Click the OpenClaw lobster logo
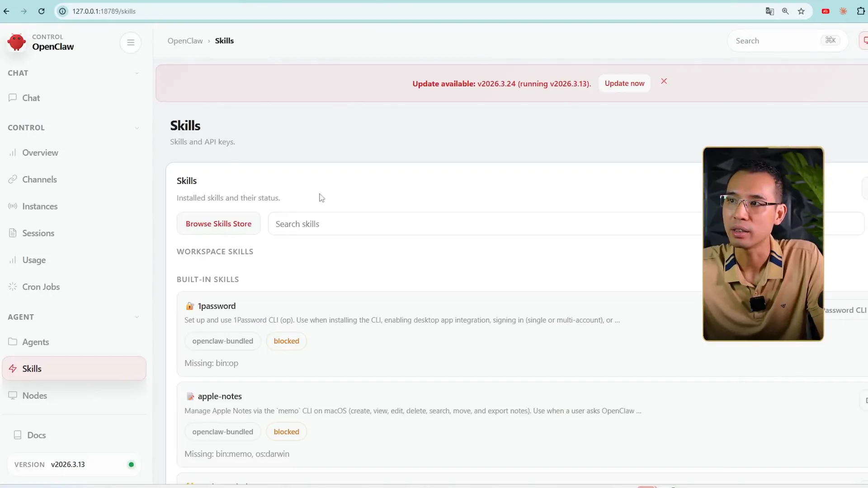Screen dimensions: 868x488 pyautogui.click(x=17, y=42)
